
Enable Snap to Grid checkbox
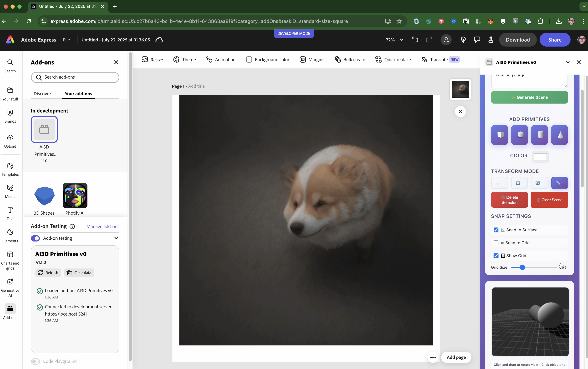tap(496, 243)
